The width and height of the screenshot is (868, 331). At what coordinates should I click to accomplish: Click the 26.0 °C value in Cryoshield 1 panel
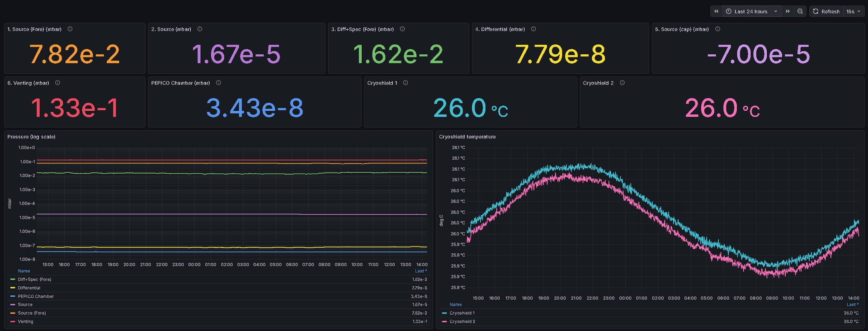point(471,108)
